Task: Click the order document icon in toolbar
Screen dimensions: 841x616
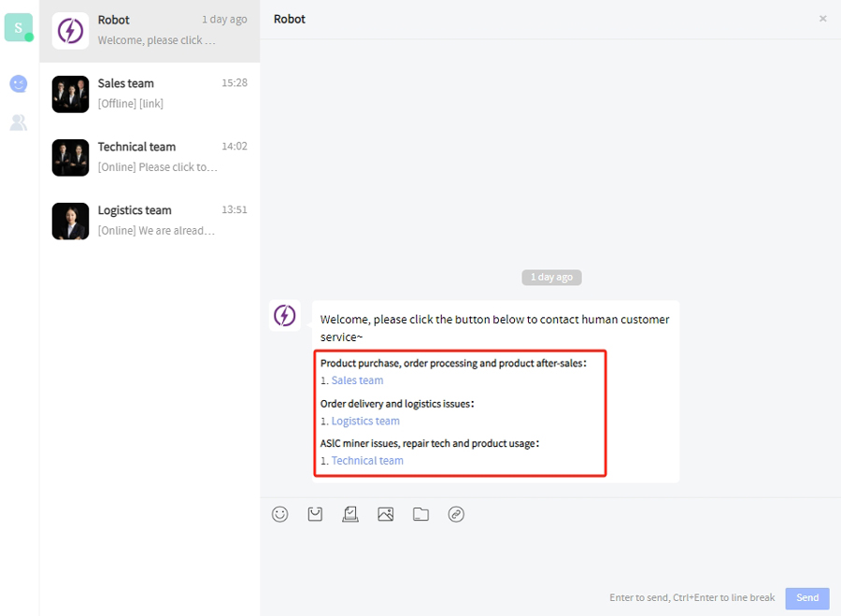Action: coord(350,514)
